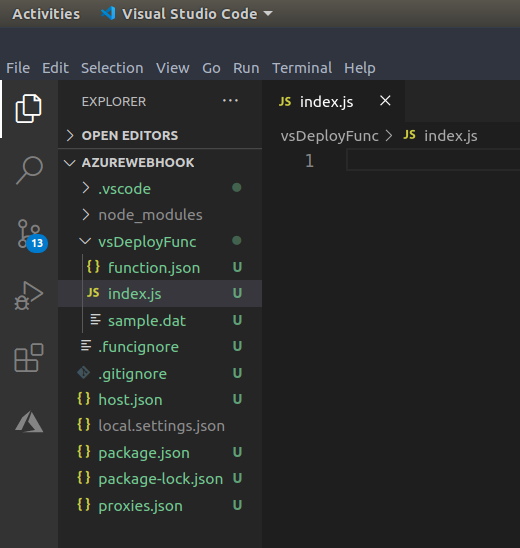Open Explorer's more actions ellipsis
Image resolution: width=520 pixels, height=548 pixels.
(x=230, y=101)
